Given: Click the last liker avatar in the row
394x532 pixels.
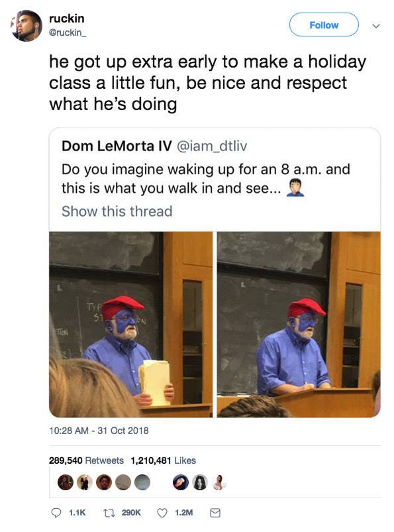Looking at the screenshot, I should click(219, 482).
